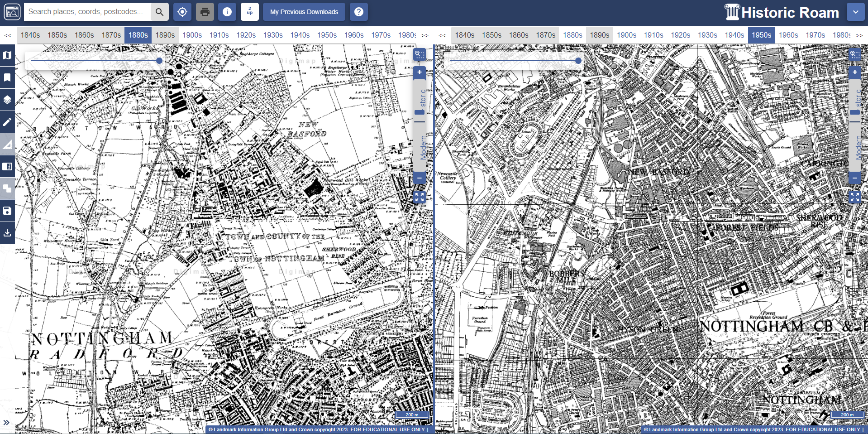868x434 pixels.
Task: Open My Previous Downloads
Action: point(304,12)
